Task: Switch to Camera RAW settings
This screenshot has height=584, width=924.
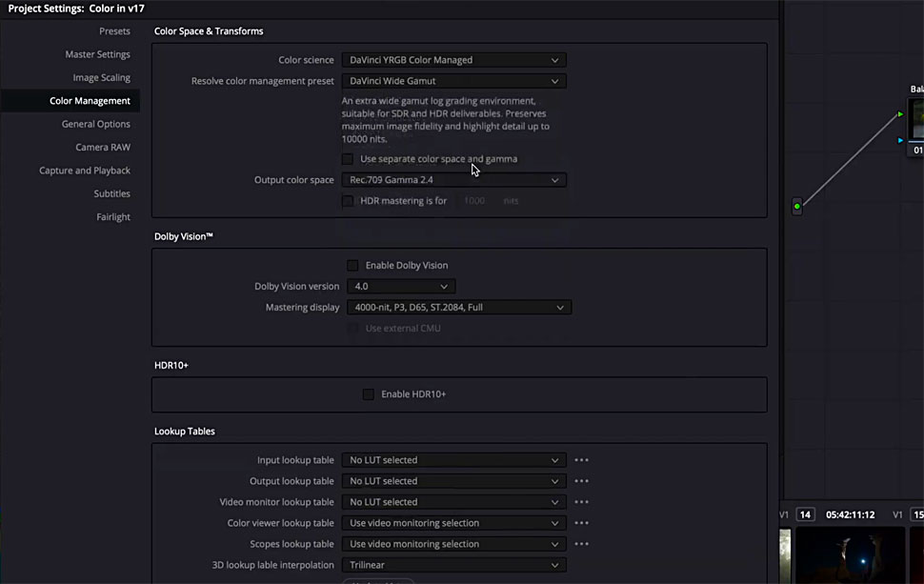Action: click(103, 148)
